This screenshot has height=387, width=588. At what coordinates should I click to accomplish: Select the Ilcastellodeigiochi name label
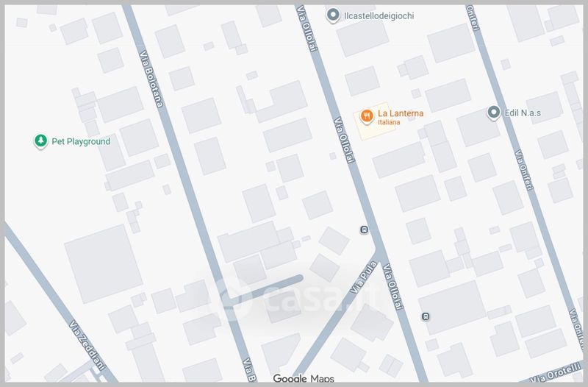pyautogui.click(x=379, y=15)
